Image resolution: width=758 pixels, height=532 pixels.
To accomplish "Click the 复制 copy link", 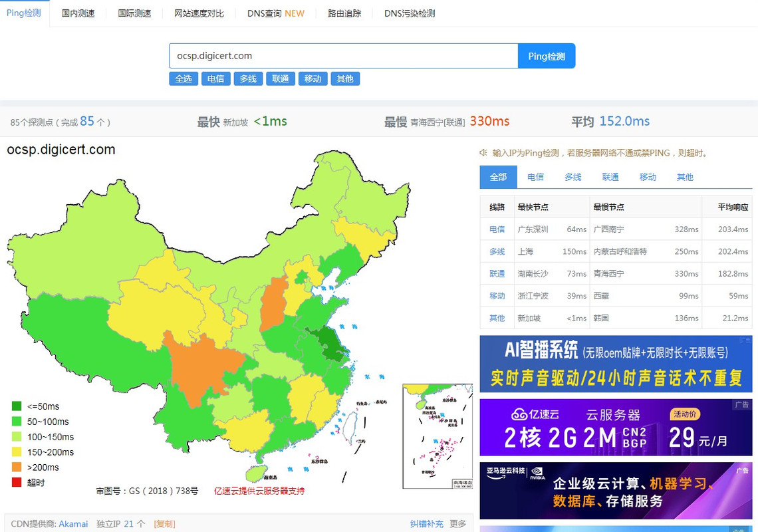I will click(164, 524).
